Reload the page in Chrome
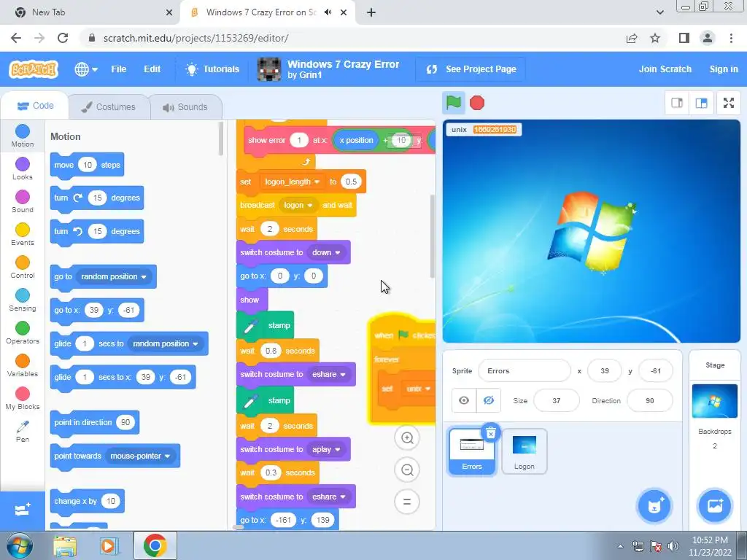The image size is (747, 560). (63, 38)
